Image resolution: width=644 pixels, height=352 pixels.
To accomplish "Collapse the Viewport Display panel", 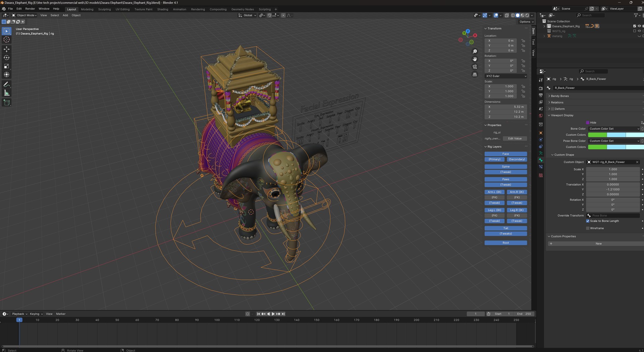I will pyautogui.click(x=562, y=115).
